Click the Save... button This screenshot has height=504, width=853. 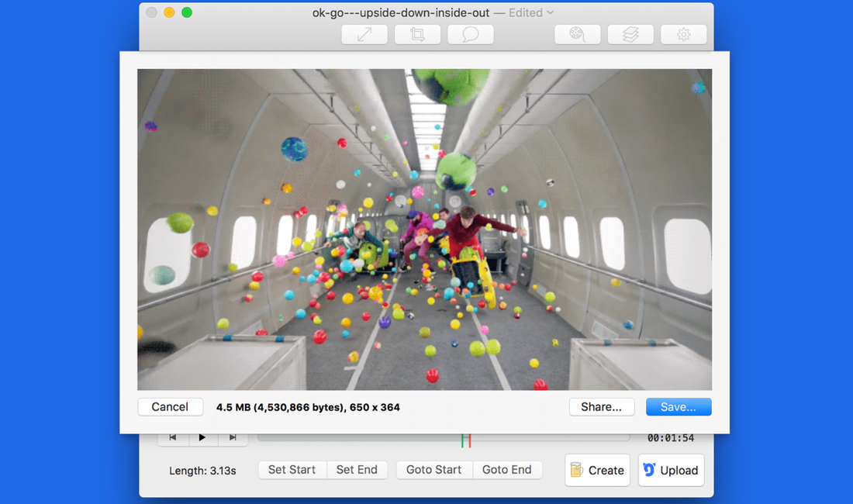tap(678, 406)
